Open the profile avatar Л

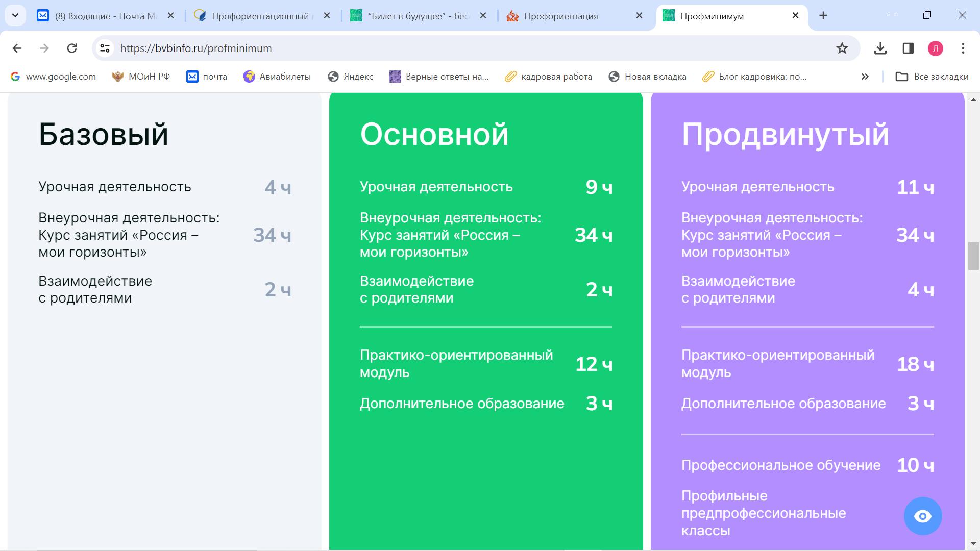click(x=936, y=48)
